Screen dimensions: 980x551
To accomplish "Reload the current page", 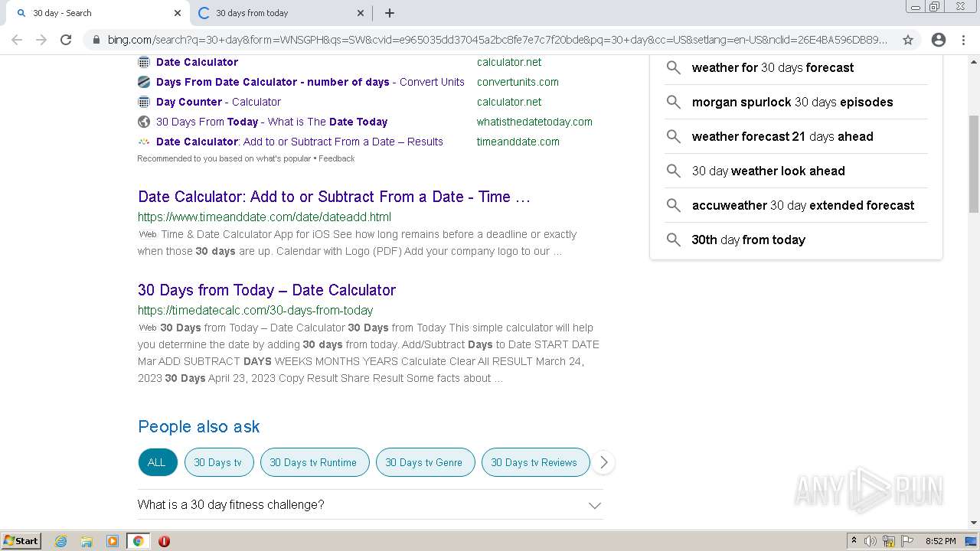I will point(66,40).
